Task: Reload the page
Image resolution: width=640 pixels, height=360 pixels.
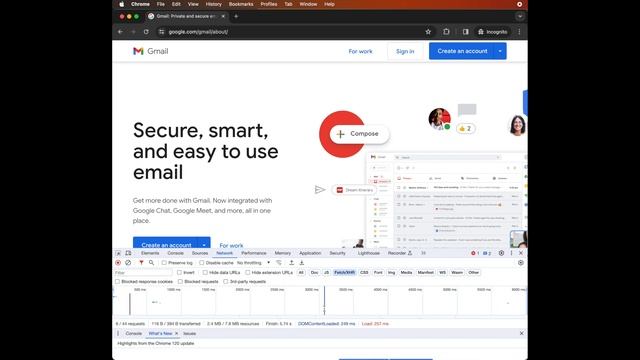Action: 146,32
